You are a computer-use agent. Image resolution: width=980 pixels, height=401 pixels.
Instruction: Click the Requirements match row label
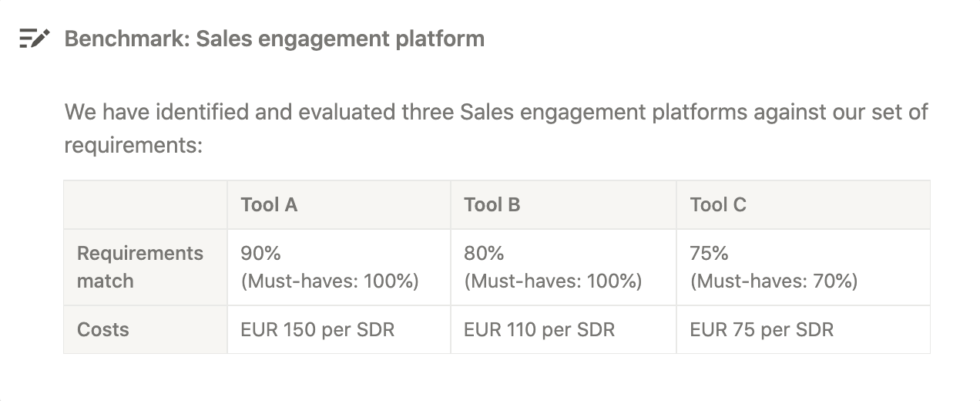(140, 267)
